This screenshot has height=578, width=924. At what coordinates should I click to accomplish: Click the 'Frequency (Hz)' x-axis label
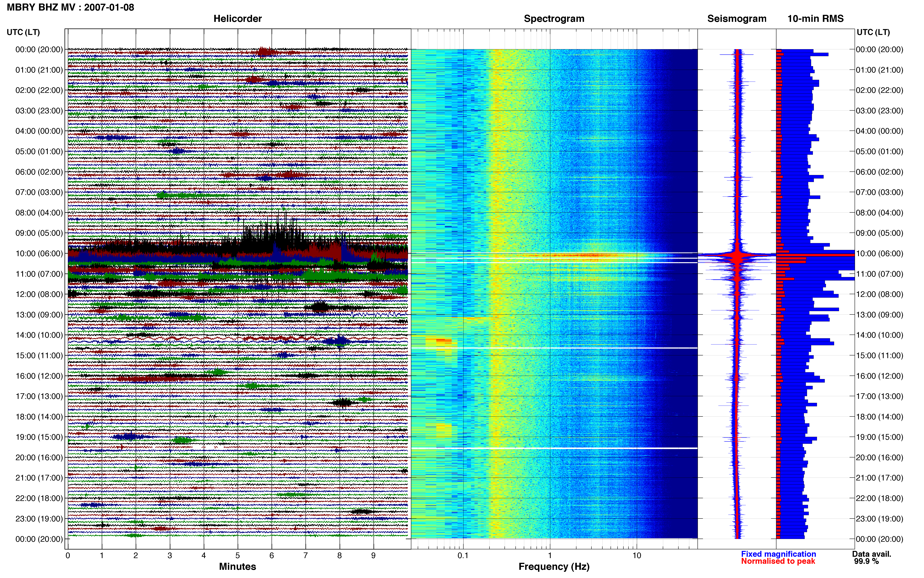[554, 567]
